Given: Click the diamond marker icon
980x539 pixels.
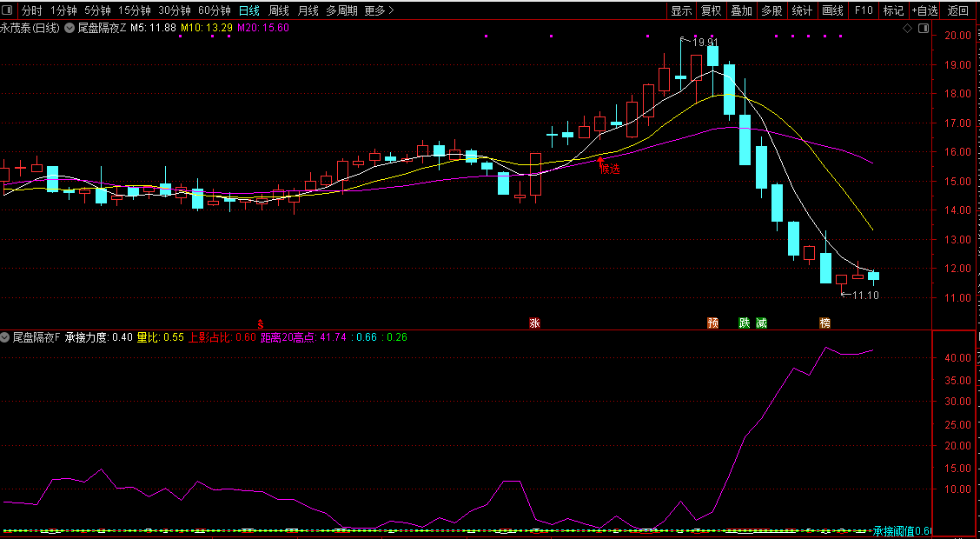Looking at the screenshot, I should click(907, 28).
